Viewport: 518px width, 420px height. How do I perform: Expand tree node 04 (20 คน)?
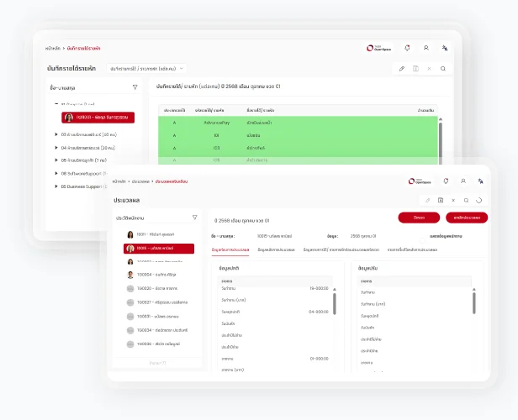[56, 148]
